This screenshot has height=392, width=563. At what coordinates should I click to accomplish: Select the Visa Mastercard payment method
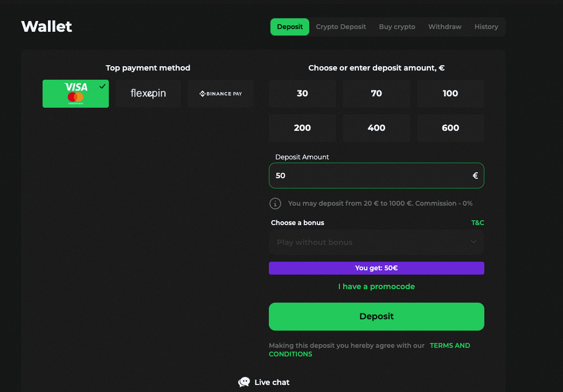75,94
